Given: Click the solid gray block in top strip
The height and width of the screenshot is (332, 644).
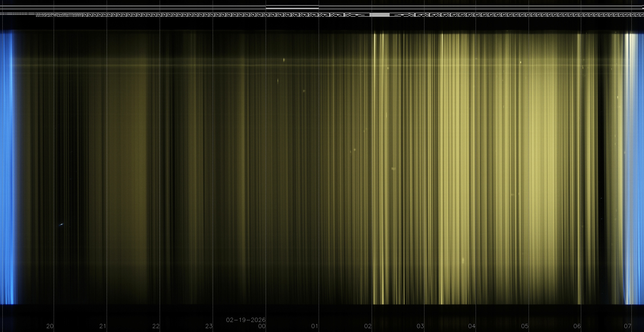Looking at the screenshot, I should point(380,15).
